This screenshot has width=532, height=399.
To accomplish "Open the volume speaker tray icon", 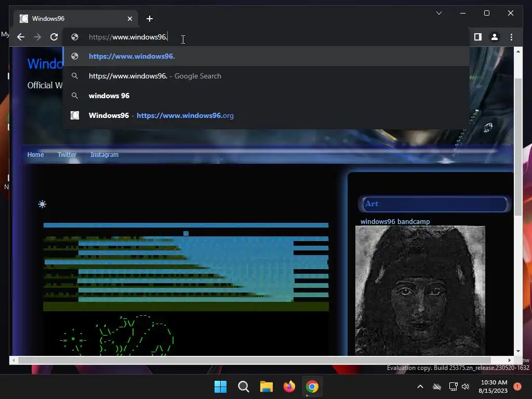I will pos(465,387).
